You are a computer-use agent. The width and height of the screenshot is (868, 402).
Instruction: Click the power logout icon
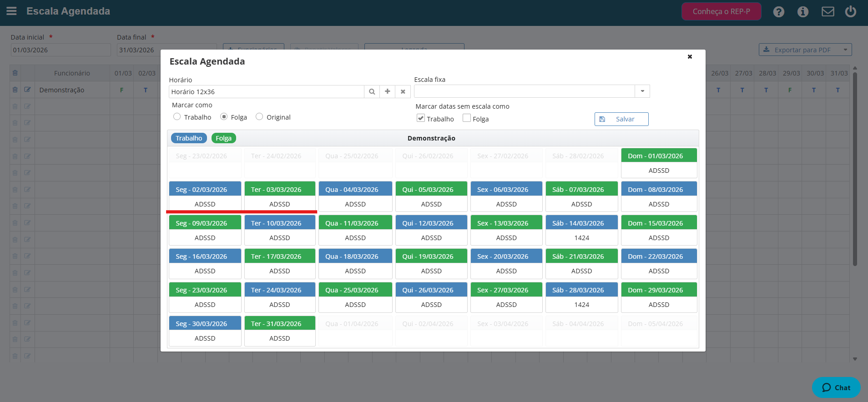851,11
